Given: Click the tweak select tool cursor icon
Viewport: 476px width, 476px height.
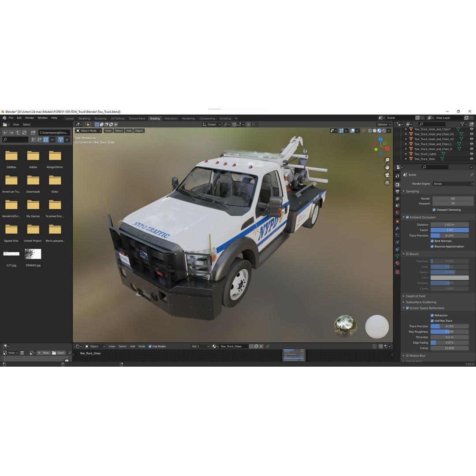Looking at the screenshot, I should pyautogui.click(x=88, y=124).
